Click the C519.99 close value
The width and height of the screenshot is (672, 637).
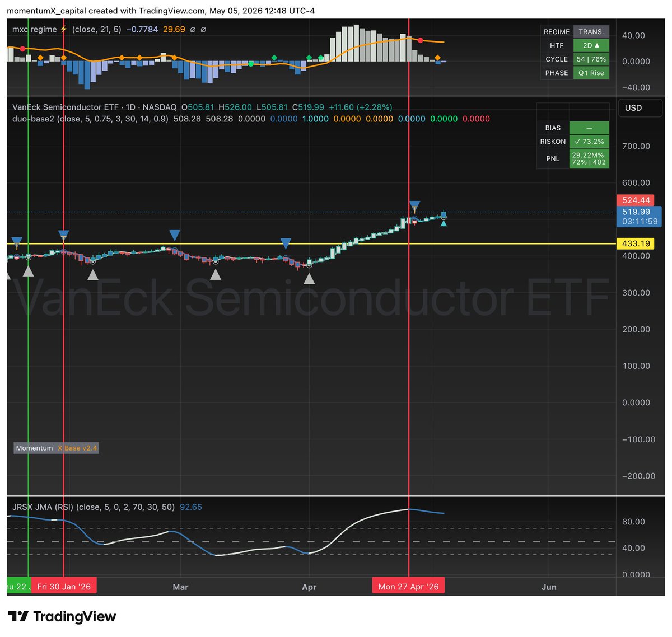coord(308,107)
